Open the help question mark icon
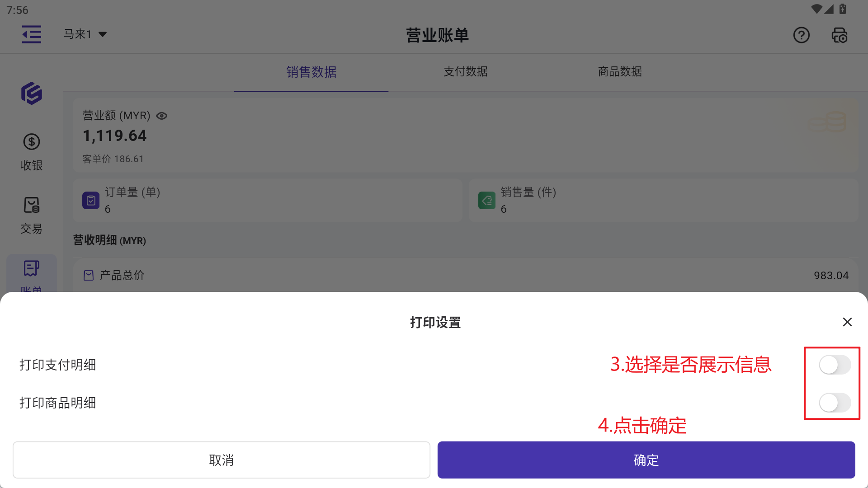Screen dimensions: 868x488 [x=801, y=35]
